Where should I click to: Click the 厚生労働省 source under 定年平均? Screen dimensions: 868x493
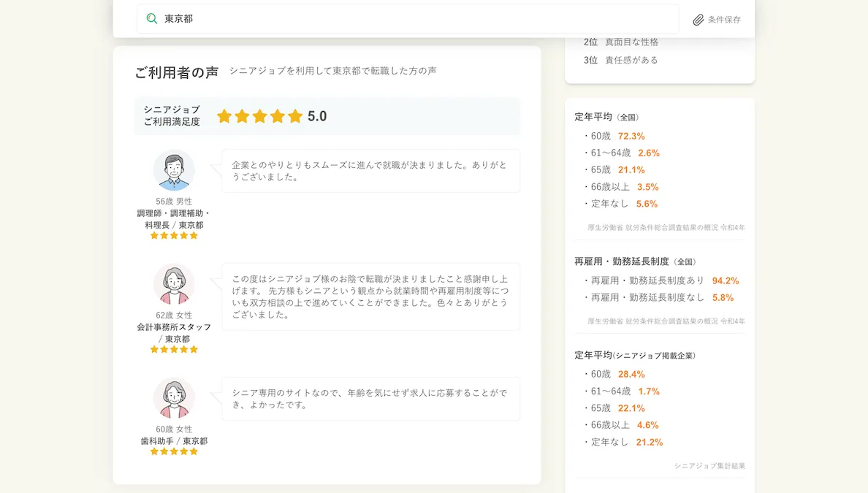click(666, 228)
